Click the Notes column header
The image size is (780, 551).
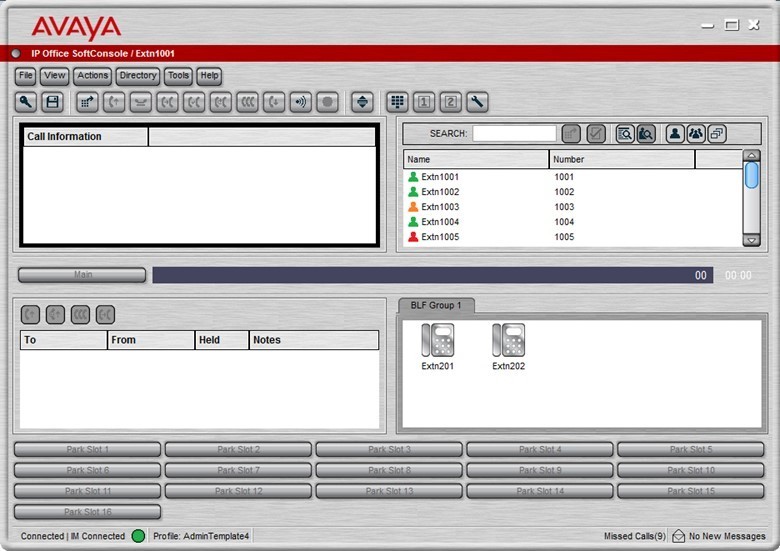[x=314, y=340]
